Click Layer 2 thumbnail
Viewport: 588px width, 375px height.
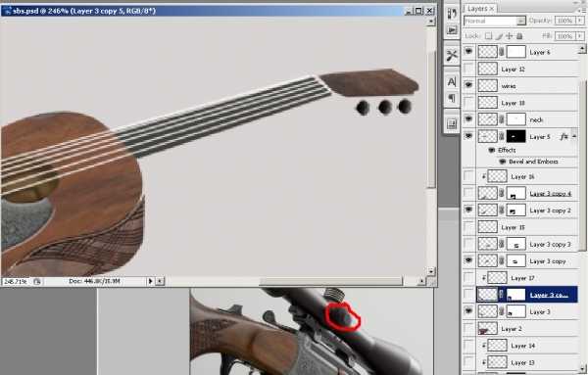coord(487,329)
